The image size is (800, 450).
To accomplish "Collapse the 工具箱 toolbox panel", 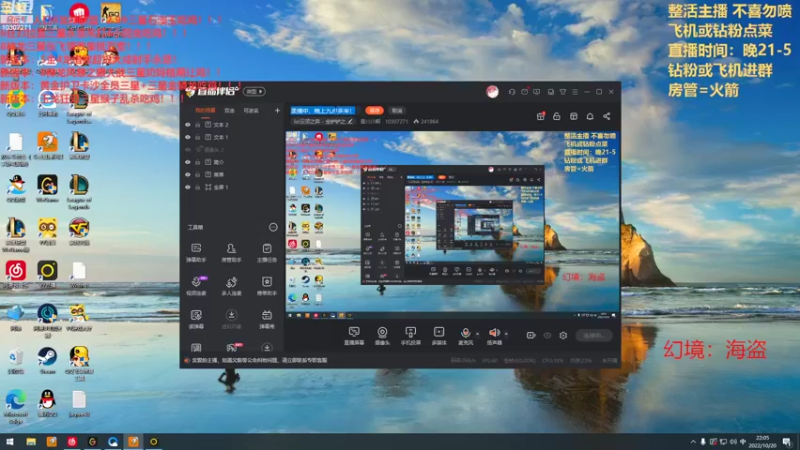I will click(273, 227).
